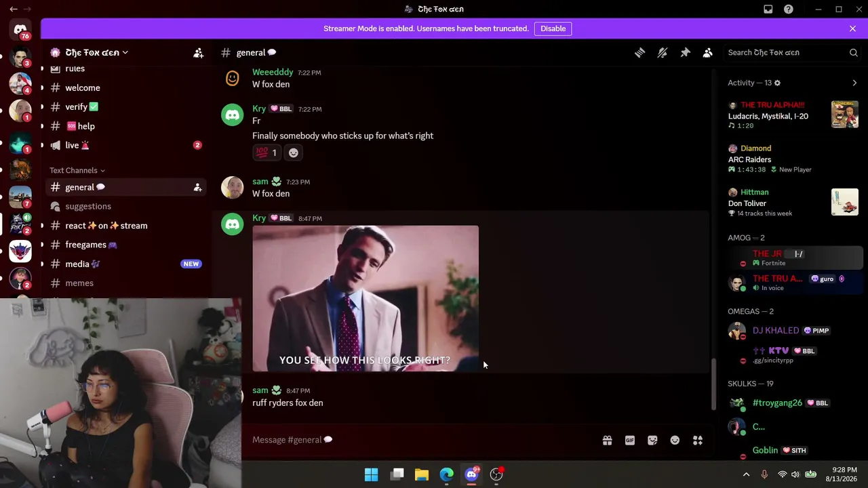Click the ARC Raiders activity entry
This screenshot has height=488, width=868.
(x=793, y=159)
